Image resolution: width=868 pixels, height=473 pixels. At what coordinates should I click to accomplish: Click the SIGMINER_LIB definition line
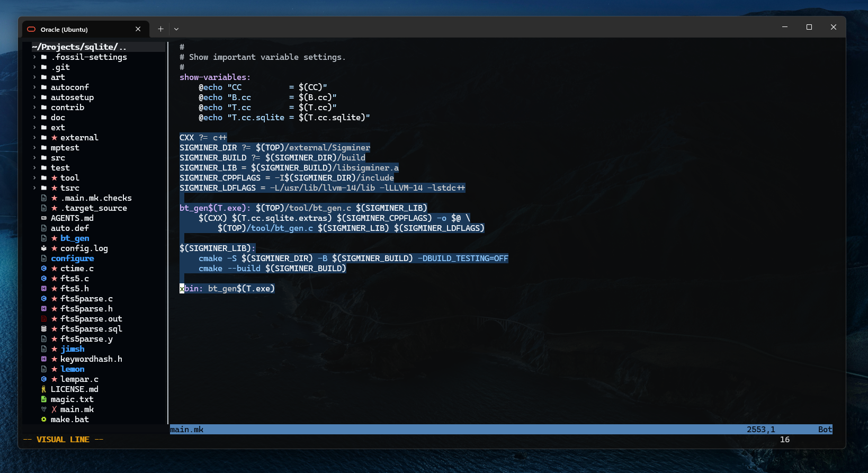point(289,168)
